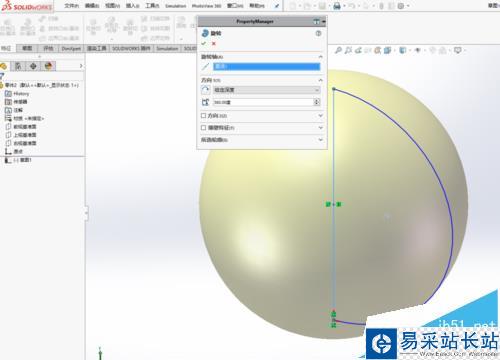Click the reverse direction icon under 方向

click(206, 90)
